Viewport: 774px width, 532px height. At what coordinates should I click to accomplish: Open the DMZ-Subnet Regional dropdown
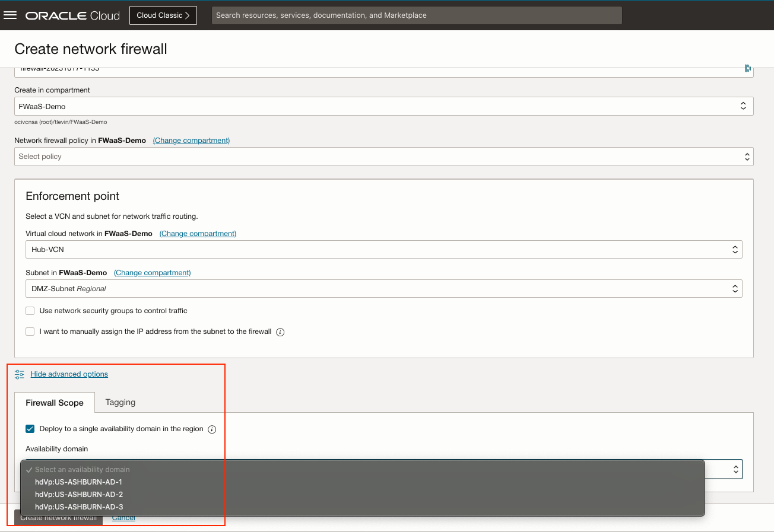384,289
